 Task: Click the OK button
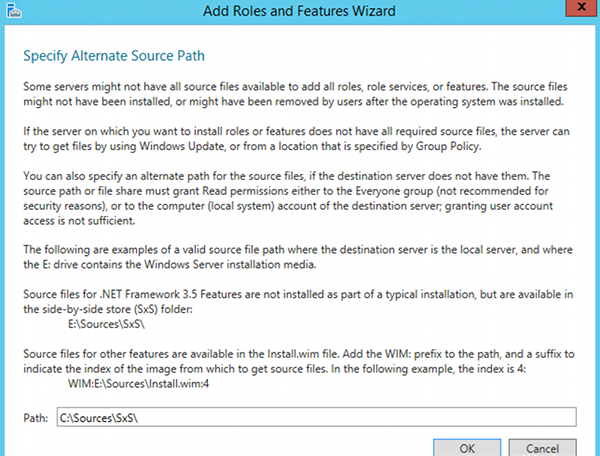pos(467,448)
